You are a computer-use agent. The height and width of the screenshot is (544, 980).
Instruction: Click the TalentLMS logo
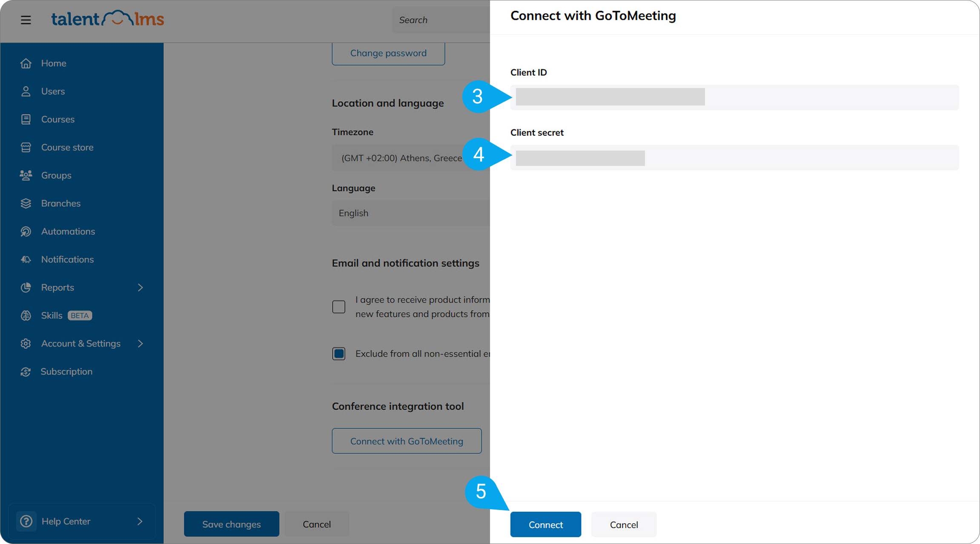tap(108, 19)
